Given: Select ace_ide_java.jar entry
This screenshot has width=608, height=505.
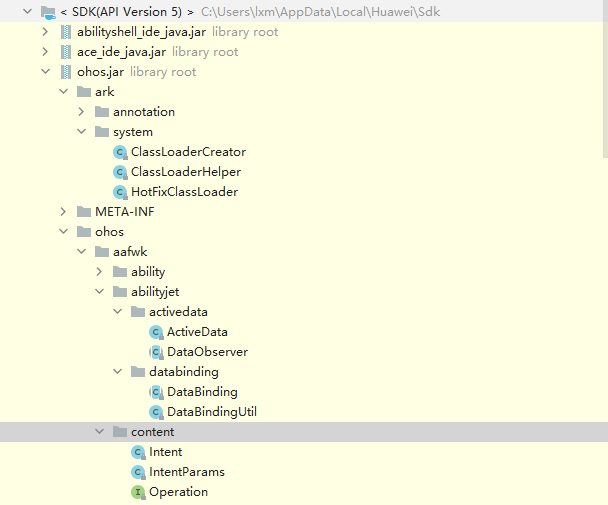Looking at the screenshot, I should (x=121, y=52).
